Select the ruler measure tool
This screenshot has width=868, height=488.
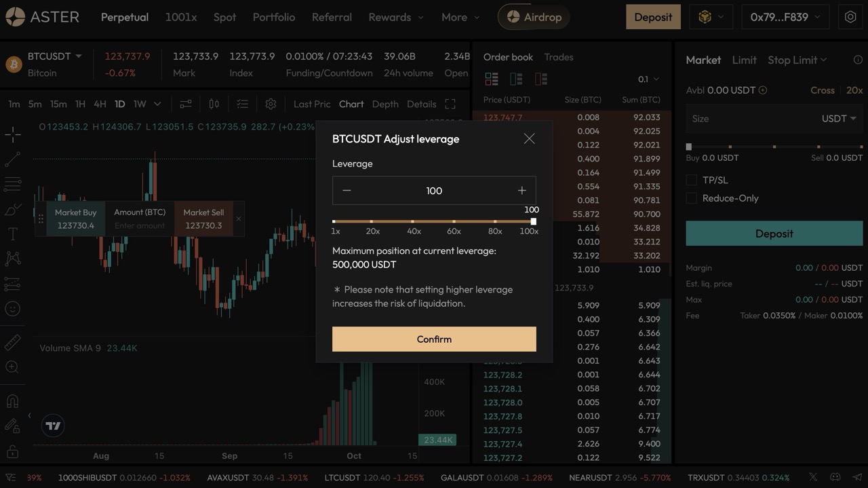(x=12, y=343)
